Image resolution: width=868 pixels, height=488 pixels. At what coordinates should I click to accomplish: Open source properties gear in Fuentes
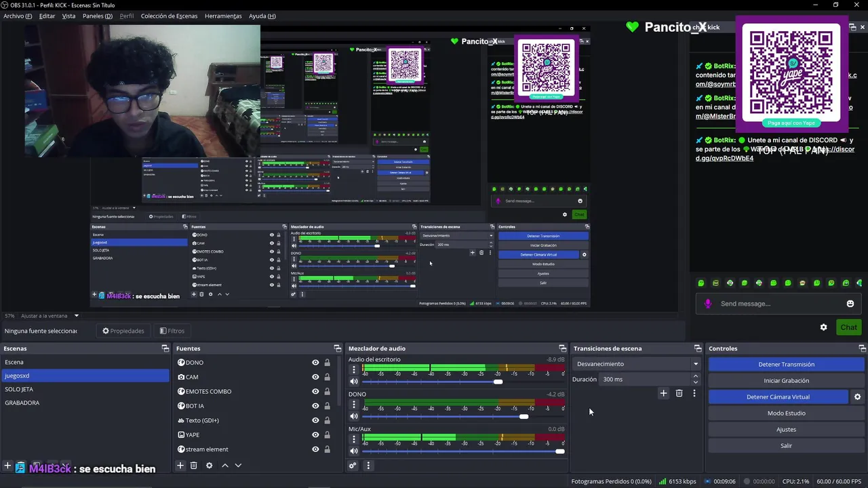click(x=209, y=465)
